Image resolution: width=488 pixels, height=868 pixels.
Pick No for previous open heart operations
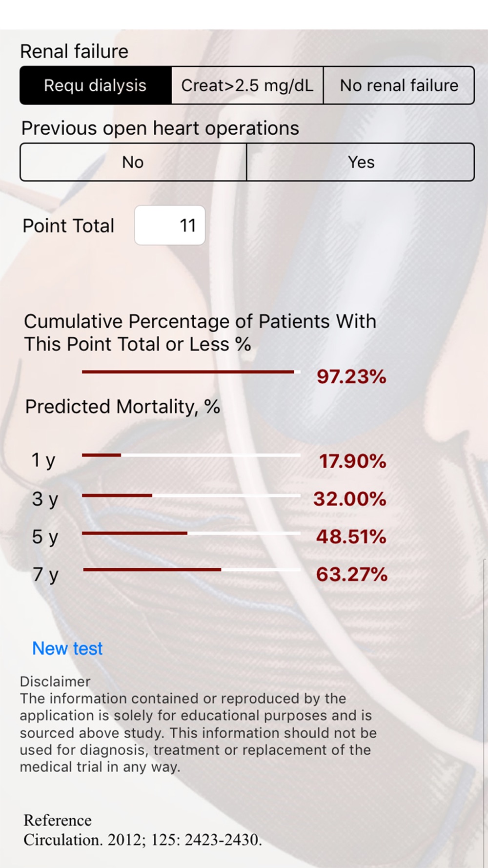133,162
